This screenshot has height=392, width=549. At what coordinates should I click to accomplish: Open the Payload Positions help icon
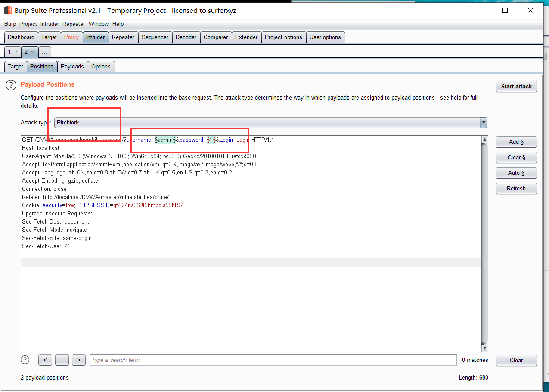(x=11, y=85)
